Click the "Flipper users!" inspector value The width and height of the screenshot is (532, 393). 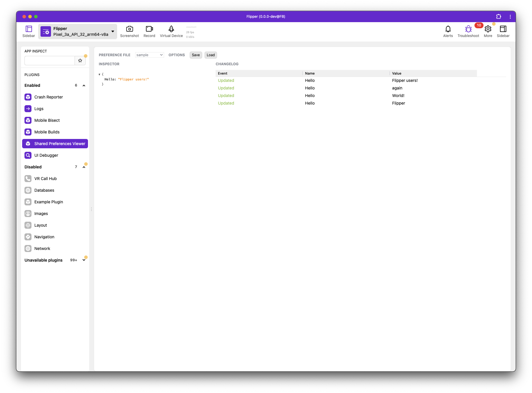133,79
